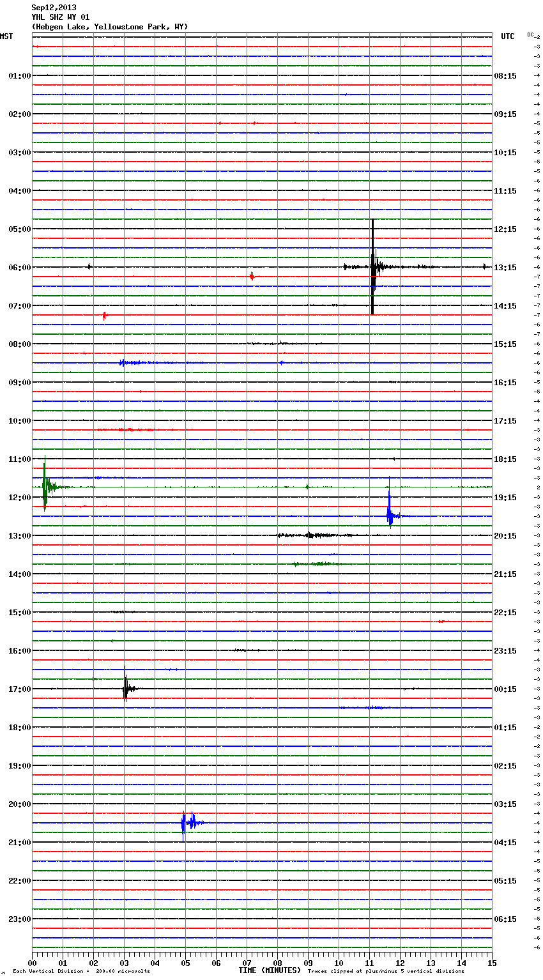Click the 15 minute tick label

[x=492, y=963]
